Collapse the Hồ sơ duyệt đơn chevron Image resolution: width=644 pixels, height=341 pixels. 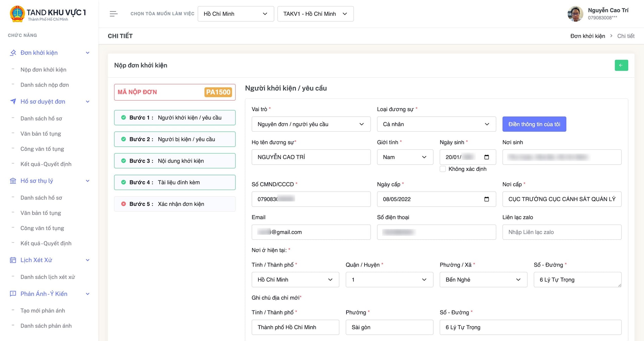[x=88, y=102]
